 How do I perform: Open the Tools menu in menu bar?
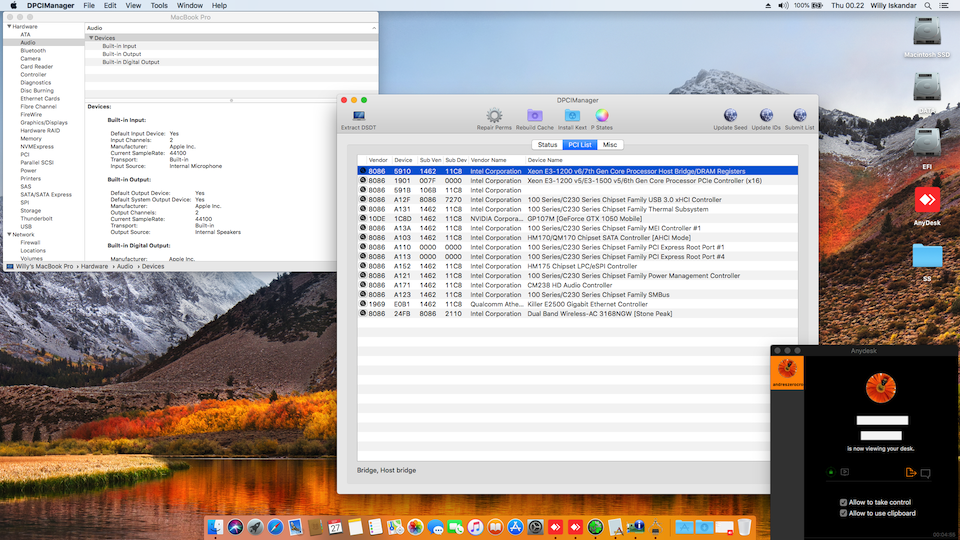click(159, 6)
